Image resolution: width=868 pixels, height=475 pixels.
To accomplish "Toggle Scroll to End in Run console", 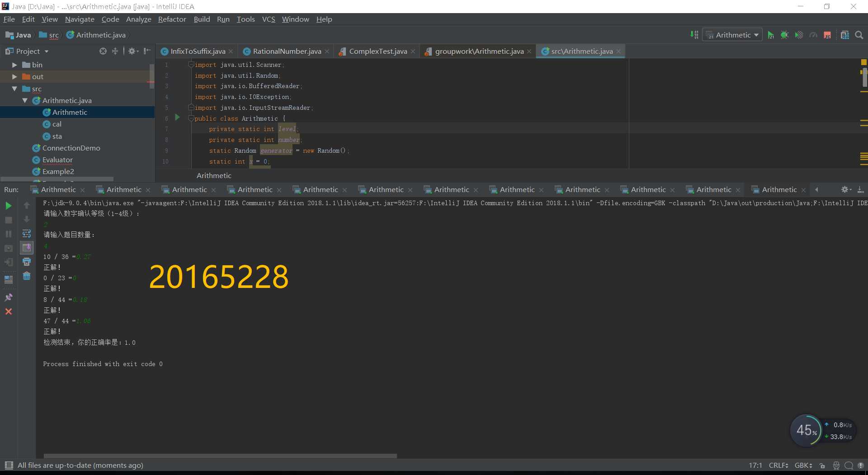I will pos(27,248).
